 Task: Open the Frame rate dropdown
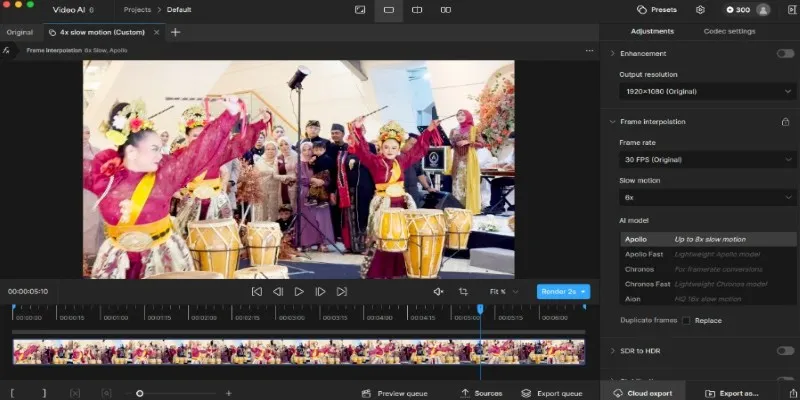click(x=708, y=160)
